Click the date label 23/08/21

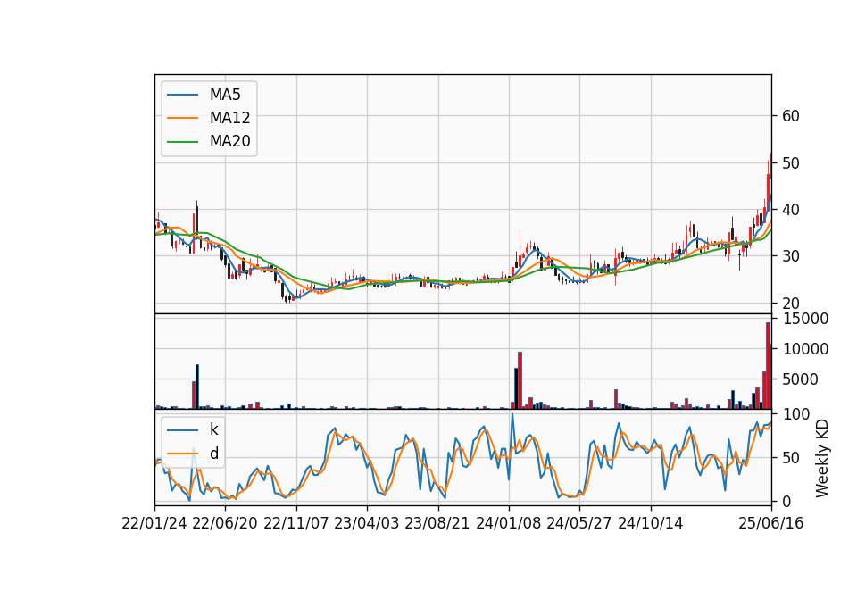(x=437, y=523)
